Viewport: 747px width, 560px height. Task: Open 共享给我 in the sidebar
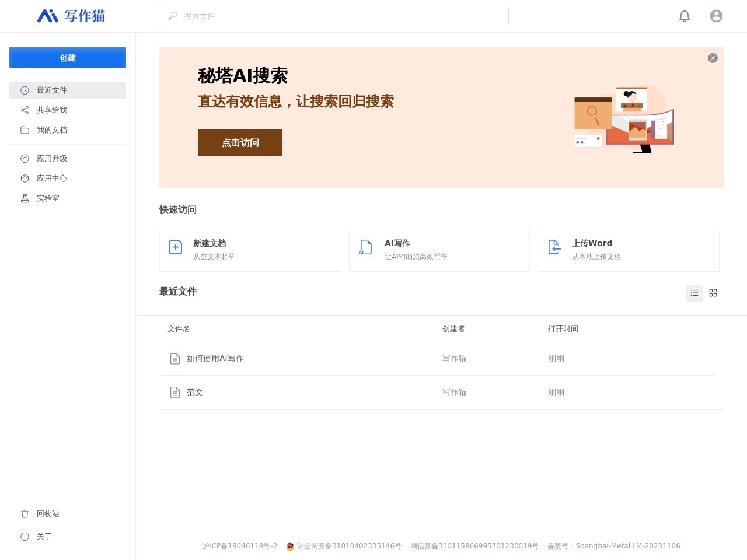point(52,110)
